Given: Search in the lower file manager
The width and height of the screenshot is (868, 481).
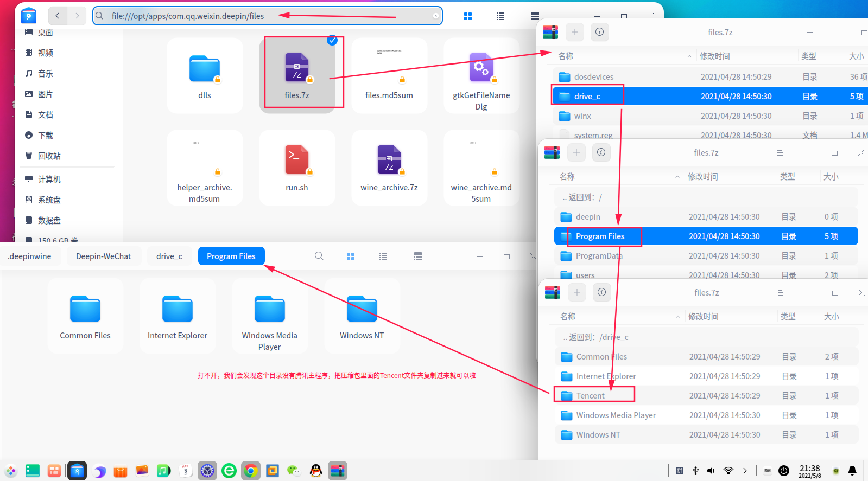Looking at the screenshot, I should (319, 256).
